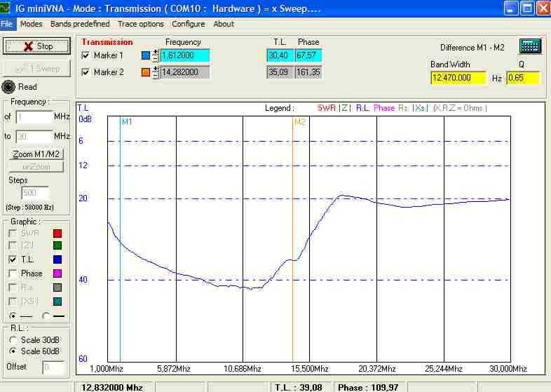Viewport: 551px width, 392px height.
Task: Click Marker 1 blue color square
Action: [146, 55]
